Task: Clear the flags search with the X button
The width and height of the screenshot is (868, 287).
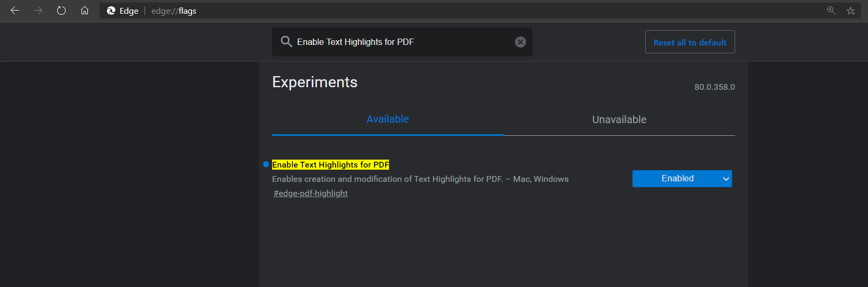Action: [520, 42]
